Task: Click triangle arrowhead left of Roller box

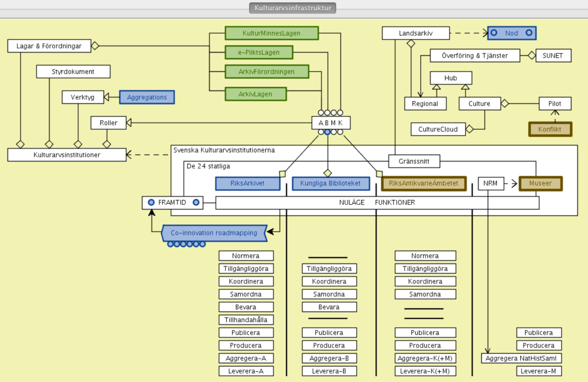Action: point(129,122)
